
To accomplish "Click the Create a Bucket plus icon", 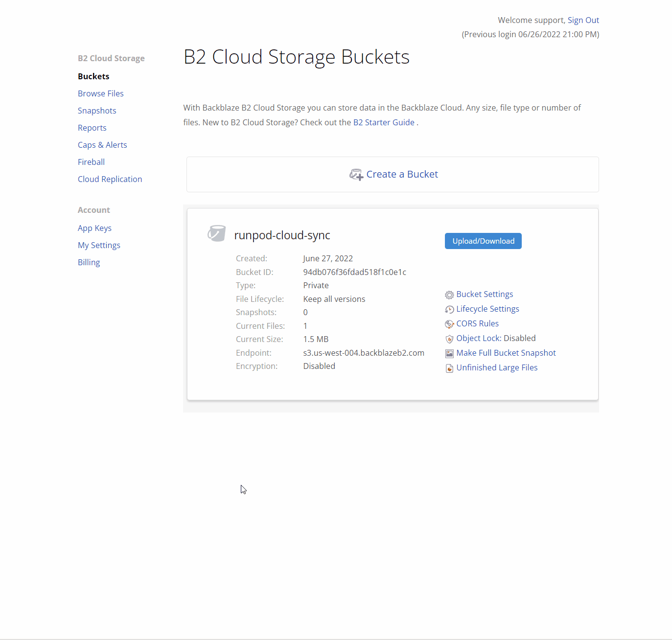I will click(356, 175).
